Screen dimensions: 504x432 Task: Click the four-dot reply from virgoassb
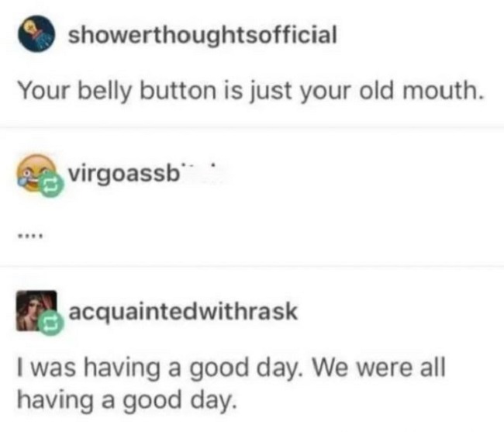tap(30, 237)
